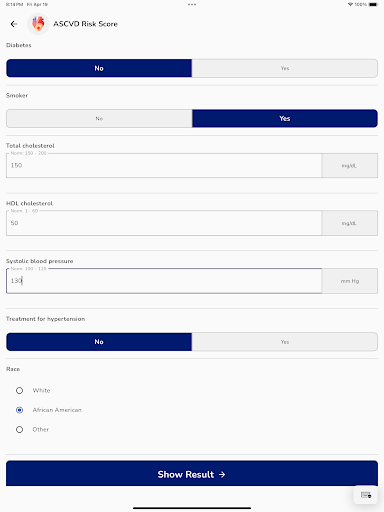The image size is (384, 512).
Task: Set Diabetes to Yes
Action: pos(285,68)
